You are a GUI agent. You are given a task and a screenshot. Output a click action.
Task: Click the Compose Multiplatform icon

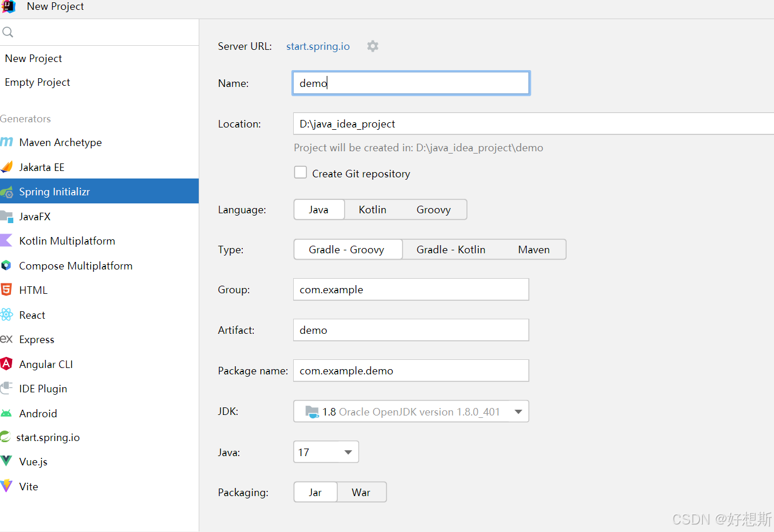coord(6,265)
